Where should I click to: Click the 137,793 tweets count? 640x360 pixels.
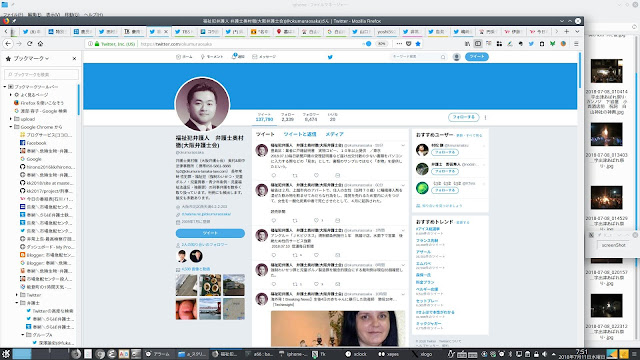pos(264,119)
